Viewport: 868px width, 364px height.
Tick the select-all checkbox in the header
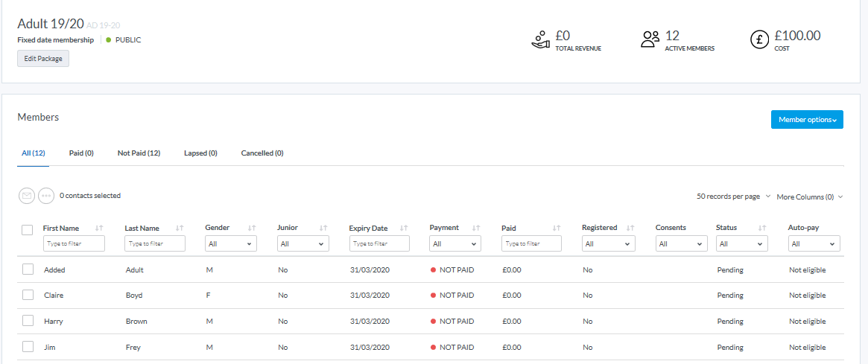point(28,230)
